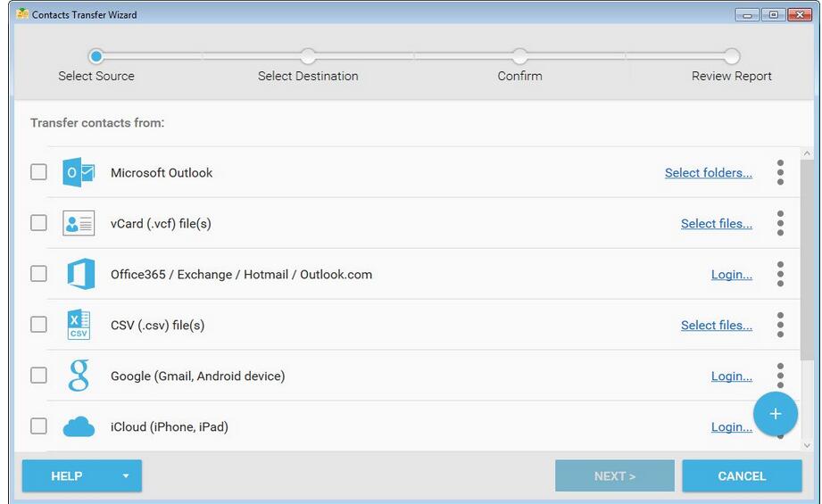Click the scrollbar down arrow in source list

coord(807,445)
